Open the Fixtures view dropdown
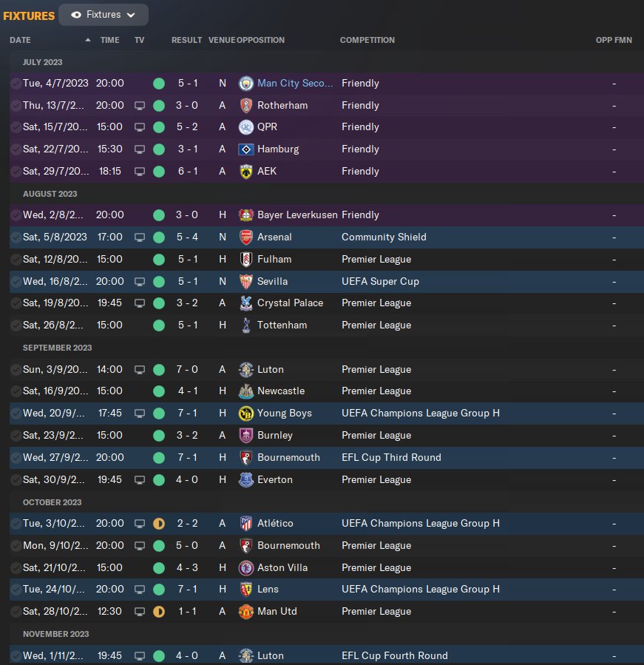This screenshot has width=644, height=665. coord(104,15)
